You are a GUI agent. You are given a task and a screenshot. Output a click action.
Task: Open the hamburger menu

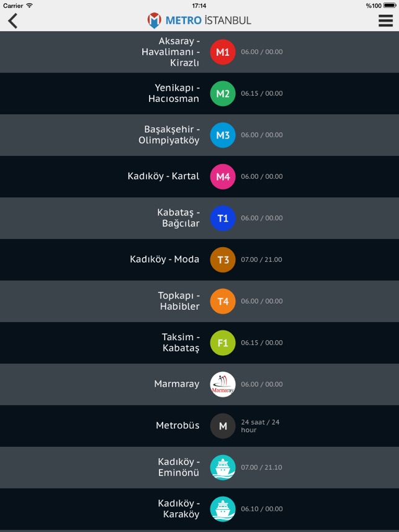click(386, 20)
